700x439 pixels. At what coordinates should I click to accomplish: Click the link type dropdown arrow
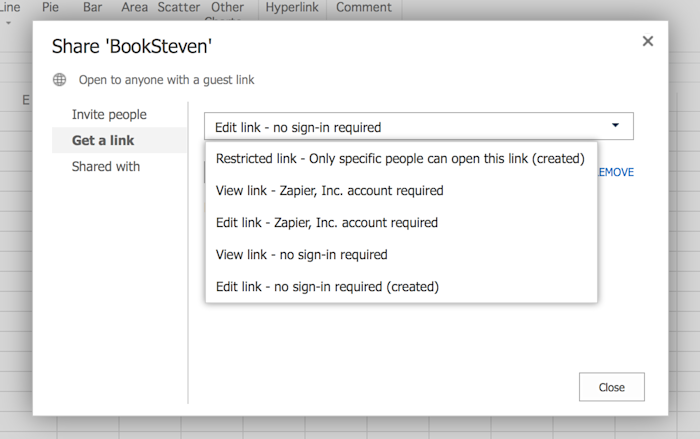(x=615, y=125)
